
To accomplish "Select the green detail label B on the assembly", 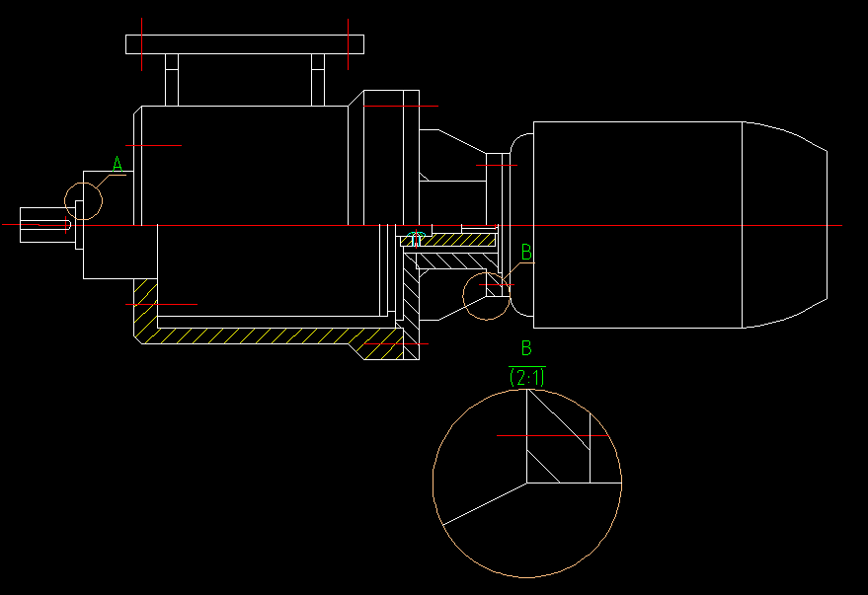I will 524,254.
